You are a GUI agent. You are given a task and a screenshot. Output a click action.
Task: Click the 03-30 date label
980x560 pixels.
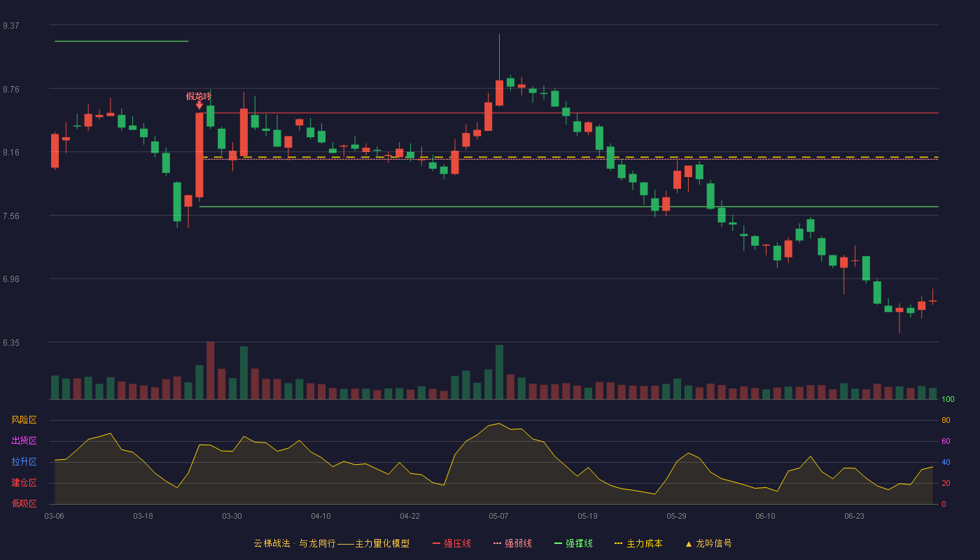pos(232,516)
